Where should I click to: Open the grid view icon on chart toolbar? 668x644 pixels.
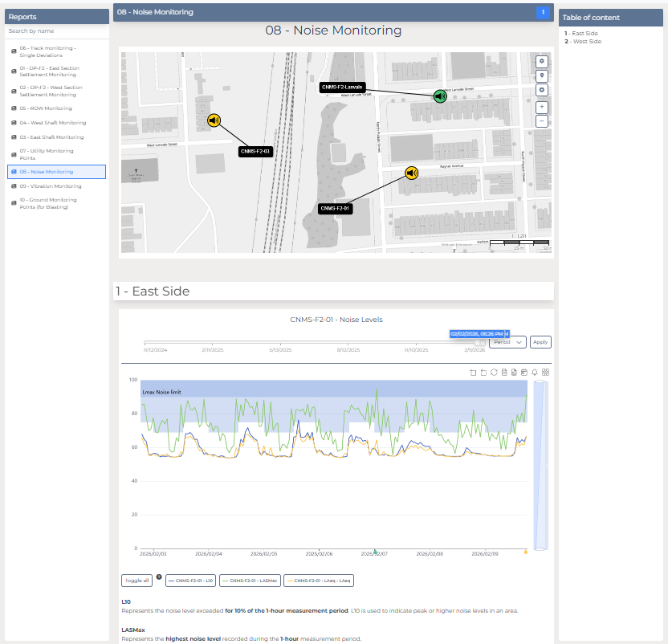coord(546,372)
